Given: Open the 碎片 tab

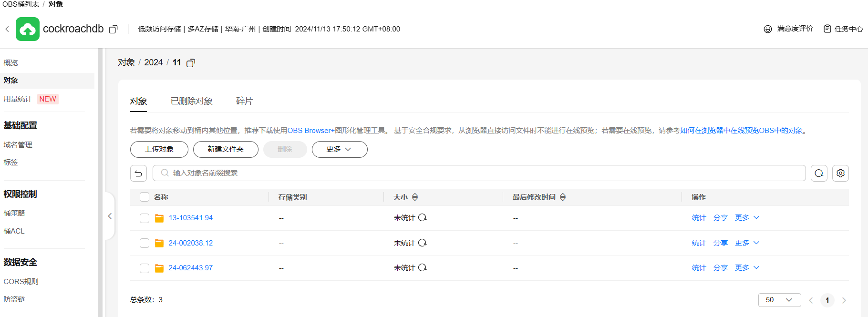Looking at the screenshot, I should 244,101.
